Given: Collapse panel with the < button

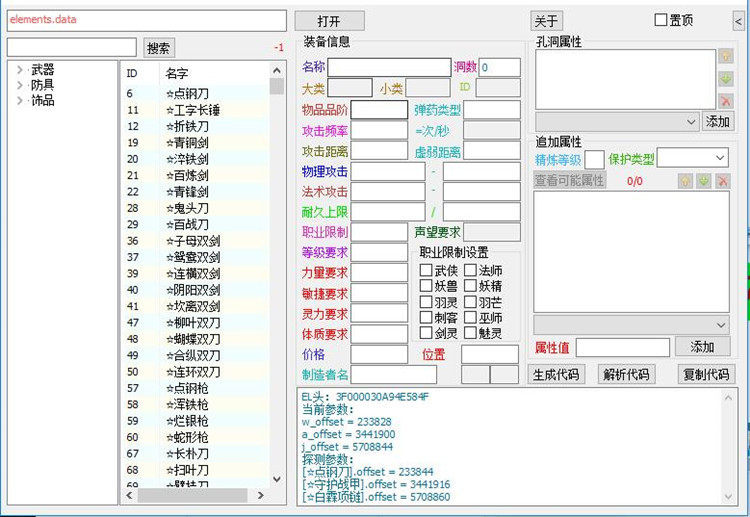Looking at the screenshot, I should [739, 21].
